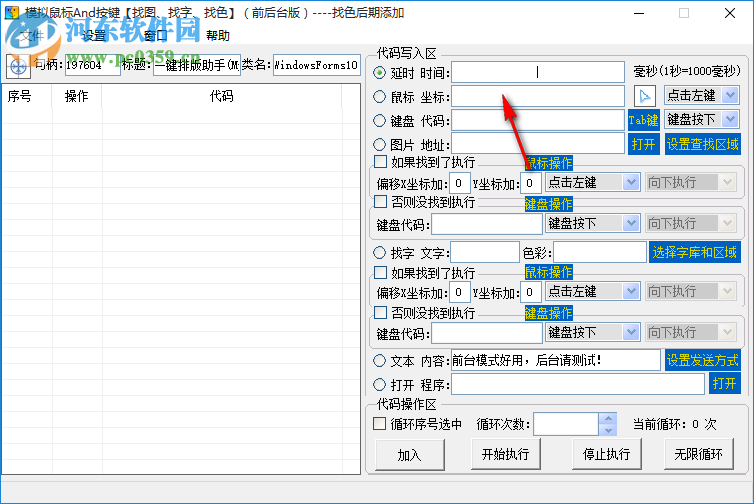The height and width of the screenshot is (504, 754).
Task: Click the 加入 button
Action: pos(410,454)
